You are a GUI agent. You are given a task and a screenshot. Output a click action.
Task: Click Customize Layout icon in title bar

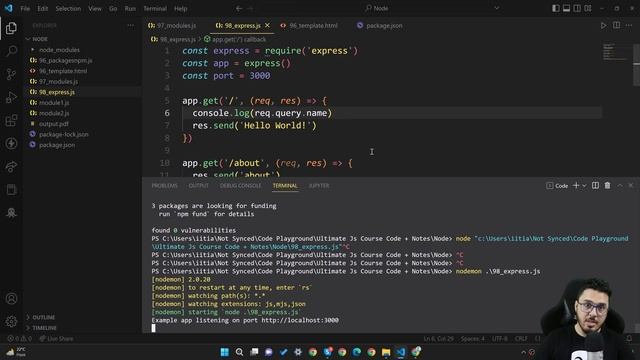[x=588, y=8]
